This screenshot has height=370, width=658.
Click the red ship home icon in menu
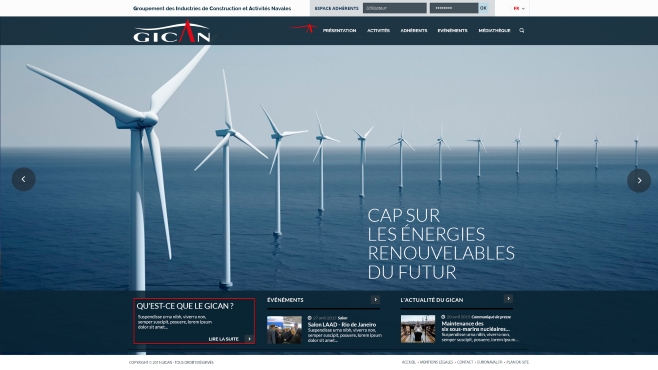pos(304,28)
